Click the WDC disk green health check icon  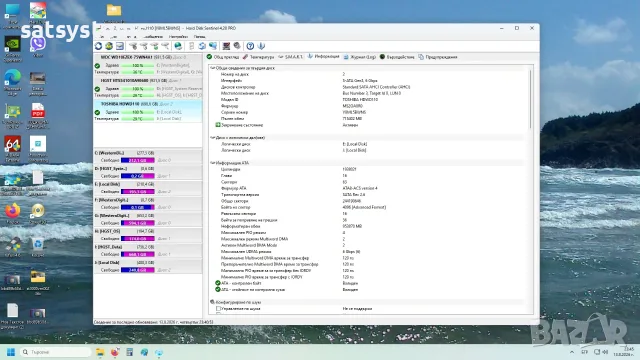[97, 66]
